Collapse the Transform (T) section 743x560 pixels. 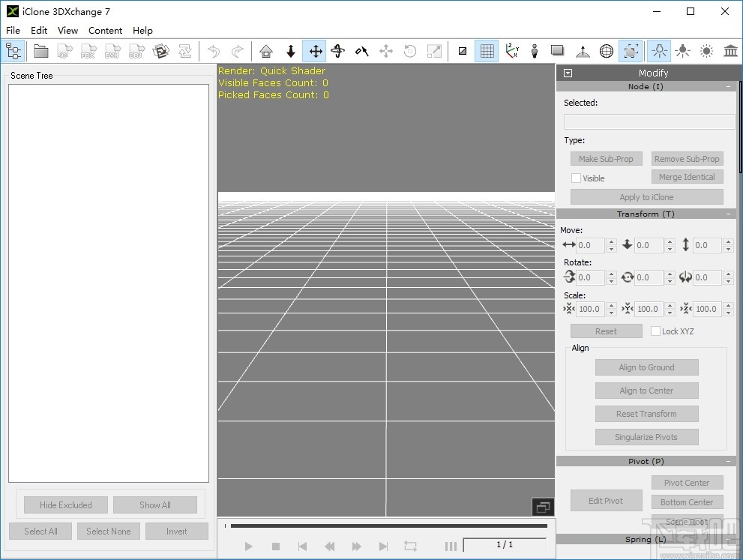728,213
